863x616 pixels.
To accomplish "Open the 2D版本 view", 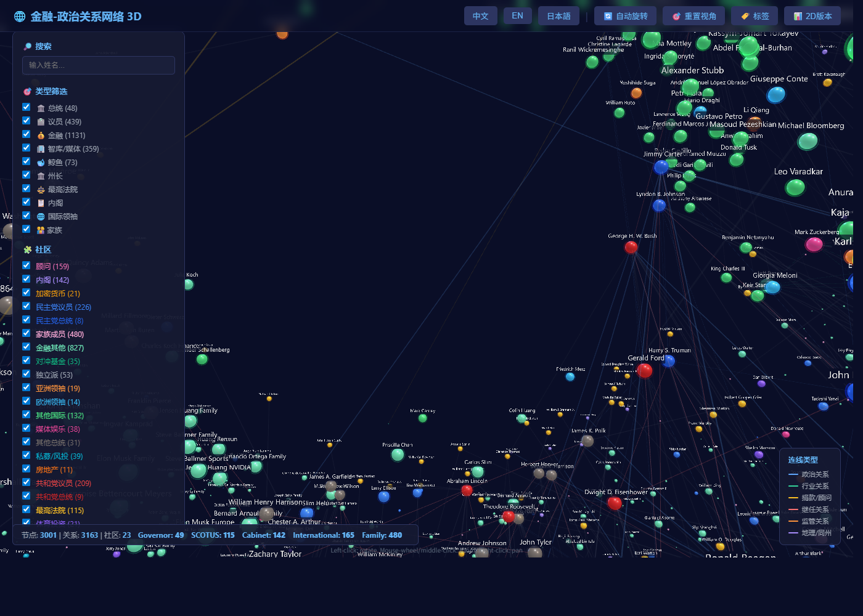I will [x=812, y=16].
